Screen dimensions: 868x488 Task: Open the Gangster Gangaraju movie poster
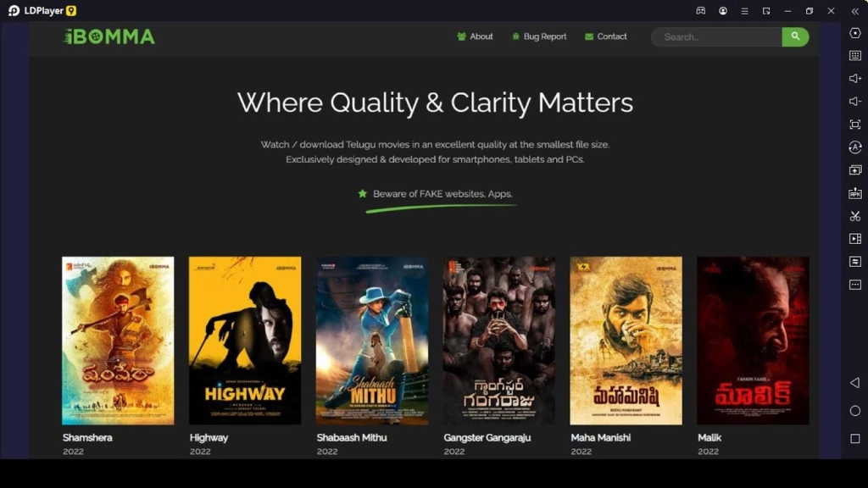point(498,341)
